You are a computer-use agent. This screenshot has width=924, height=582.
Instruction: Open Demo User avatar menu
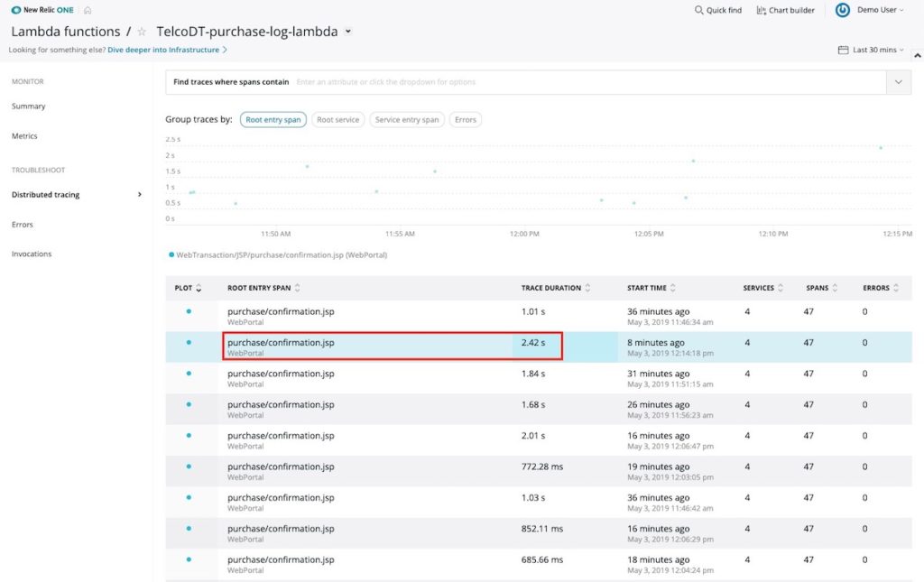(843, 10)
